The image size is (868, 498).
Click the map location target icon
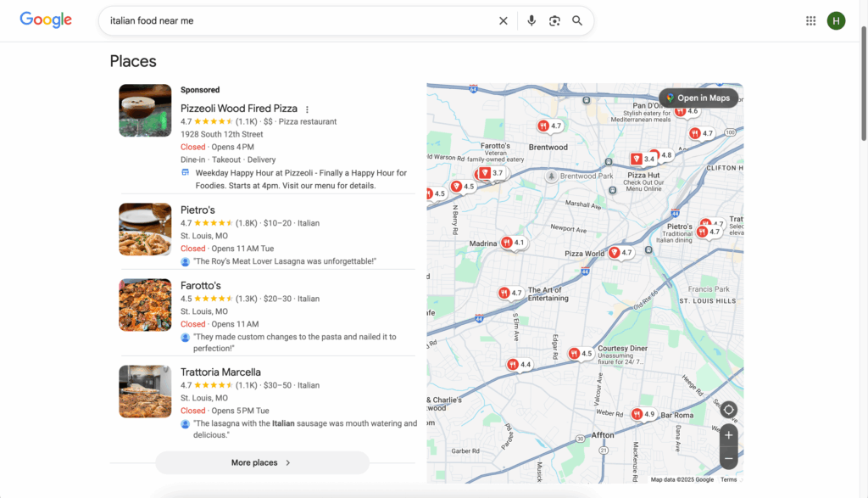[728, 409]
